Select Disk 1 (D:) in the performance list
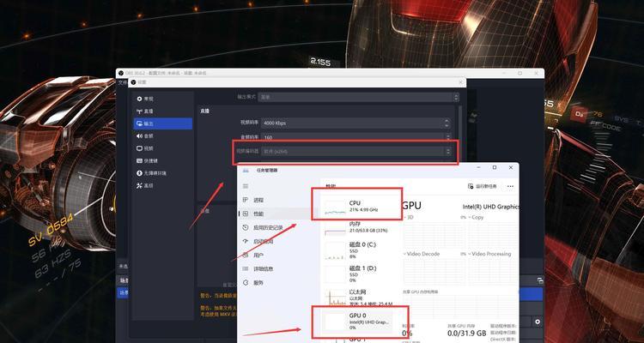This screenshot has height=343, width=644. 358,274
